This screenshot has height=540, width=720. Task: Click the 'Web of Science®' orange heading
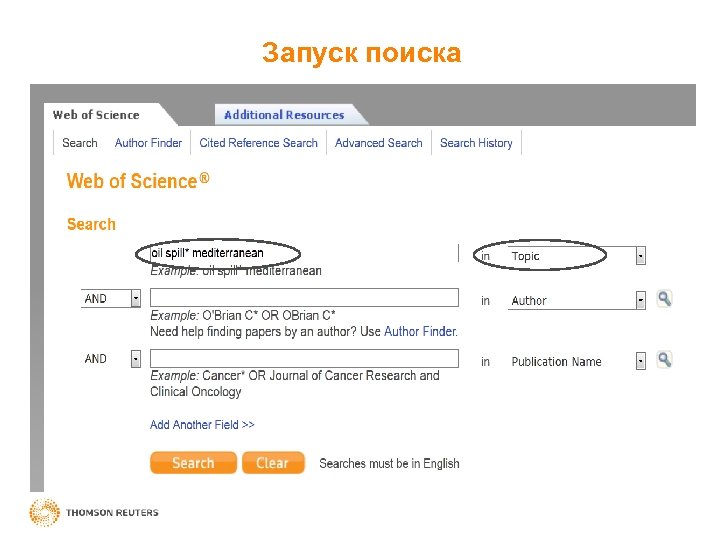pos(138,180)
